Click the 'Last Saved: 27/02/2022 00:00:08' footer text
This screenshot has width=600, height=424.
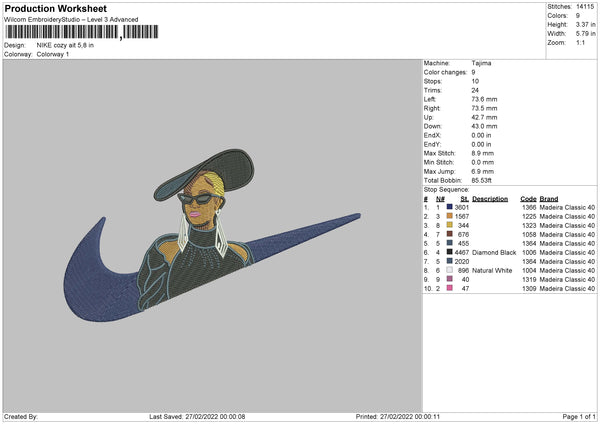197,416
